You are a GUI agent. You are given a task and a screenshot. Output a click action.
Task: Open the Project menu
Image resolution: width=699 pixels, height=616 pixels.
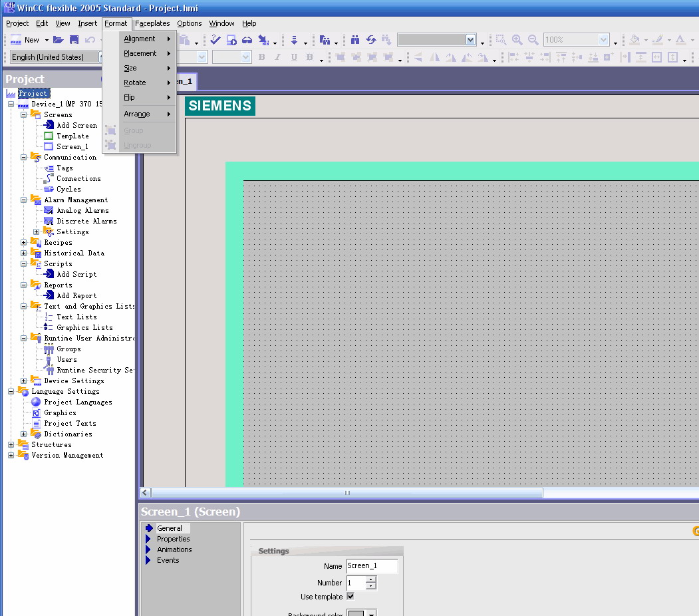17,24
